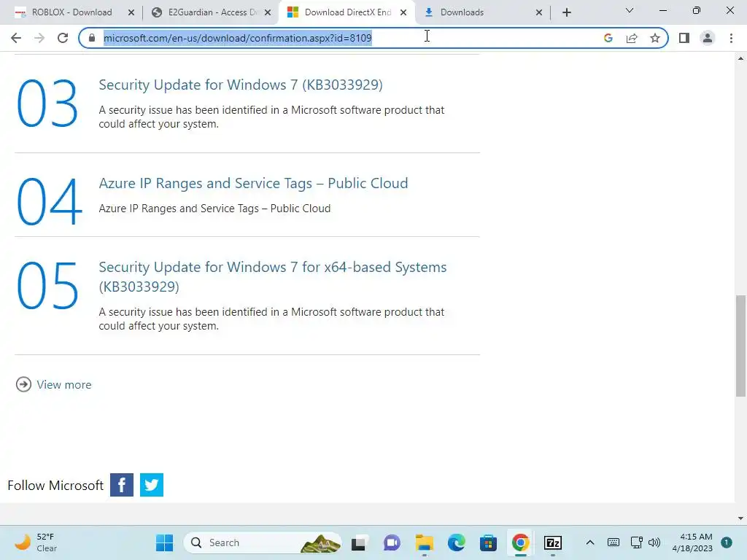This screenshot has width=747, height=560.
Task: Close the E2Guardian tab
Action: coord(268,13)
